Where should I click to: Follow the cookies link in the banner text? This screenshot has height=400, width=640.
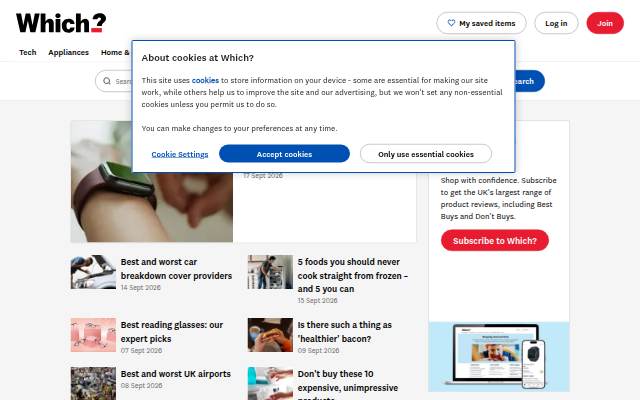205,80
